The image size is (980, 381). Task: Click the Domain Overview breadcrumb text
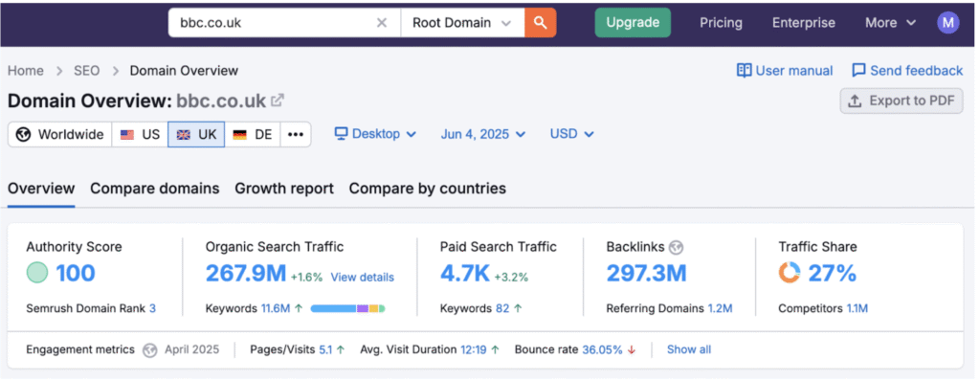184,71
